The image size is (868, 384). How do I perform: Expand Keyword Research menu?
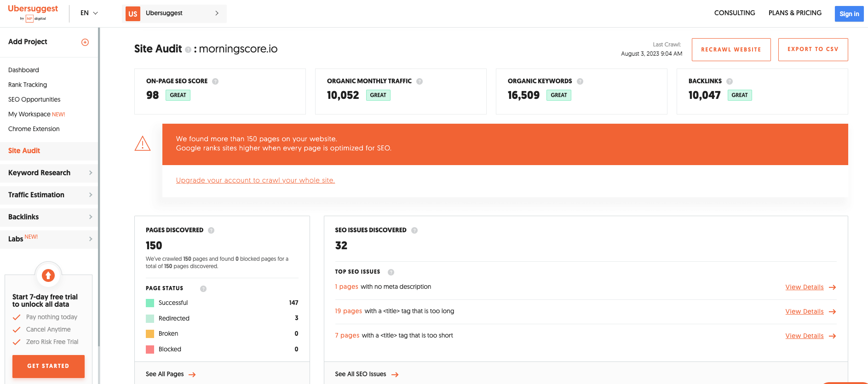(49, 173)
